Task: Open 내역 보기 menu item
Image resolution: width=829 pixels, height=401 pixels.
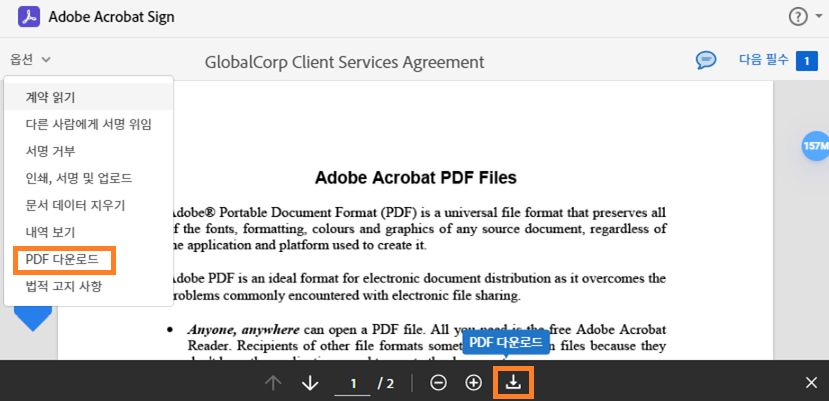Action: click(89, 232)
